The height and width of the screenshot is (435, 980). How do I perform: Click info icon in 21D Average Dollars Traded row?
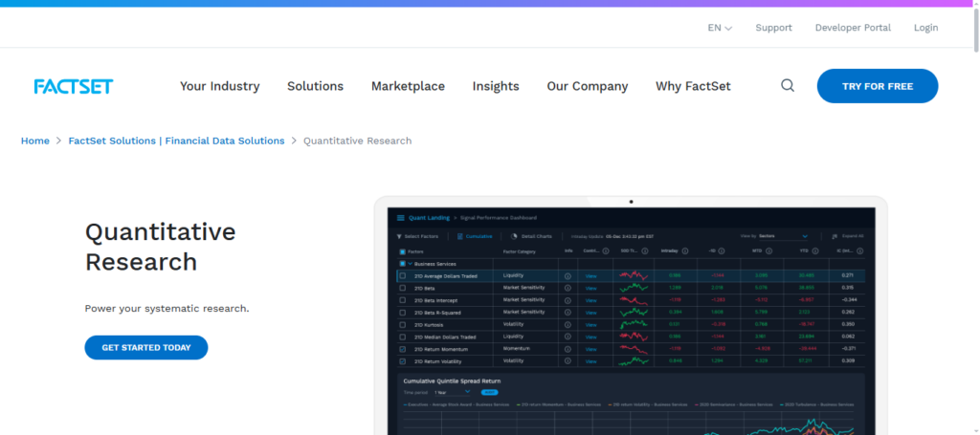coord(568,276)
